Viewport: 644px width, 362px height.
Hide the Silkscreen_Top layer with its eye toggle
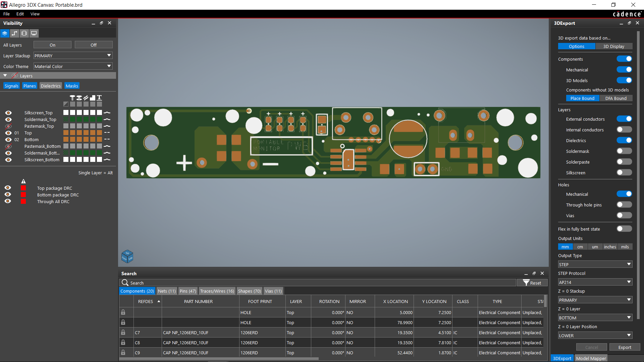(8, 112)
